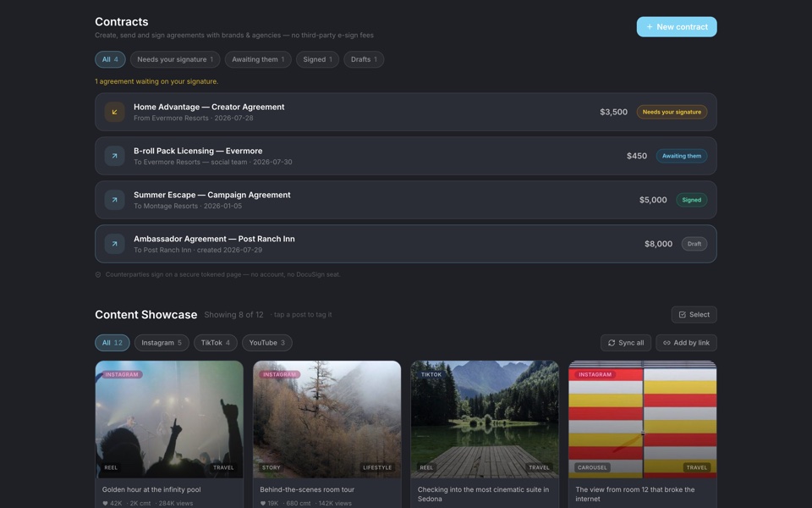
Task: Click the $3,500 contract amount
Action: pyautogui.click(x=613, y=112)
